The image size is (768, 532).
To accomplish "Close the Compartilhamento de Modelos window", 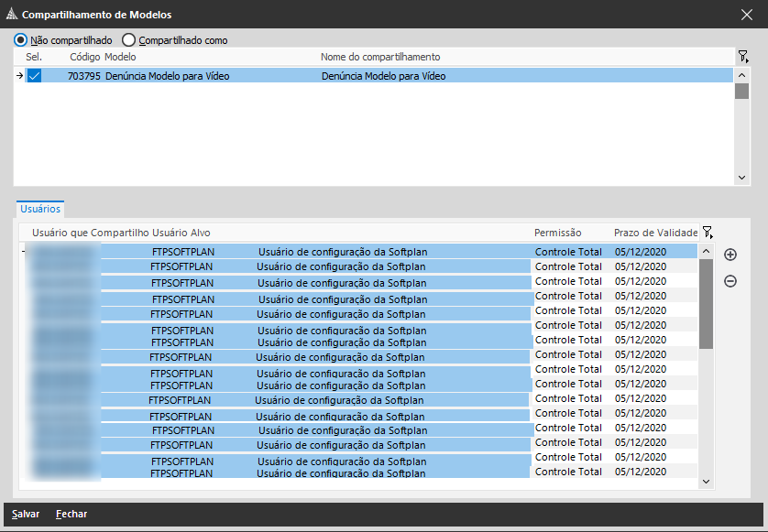I will tap(746, 15).
